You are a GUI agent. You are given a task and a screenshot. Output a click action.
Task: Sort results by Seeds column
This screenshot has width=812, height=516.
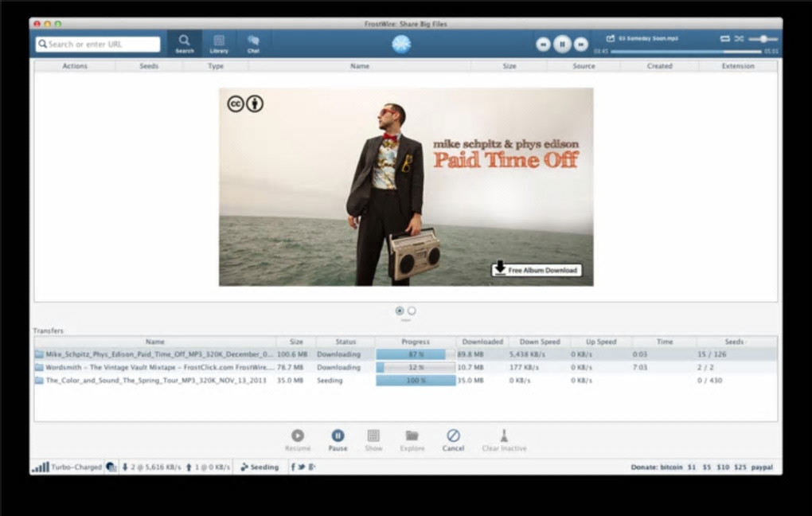tap(149, 66)
